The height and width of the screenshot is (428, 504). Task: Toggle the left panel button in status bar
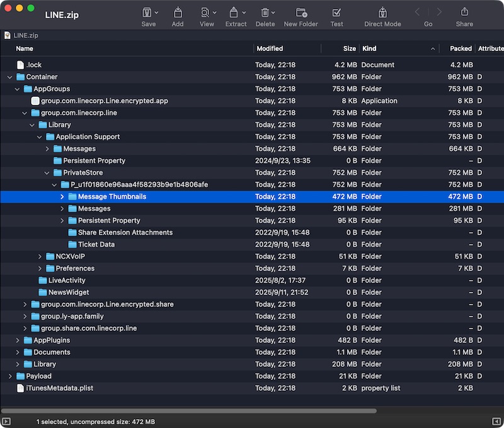(6, 422)
